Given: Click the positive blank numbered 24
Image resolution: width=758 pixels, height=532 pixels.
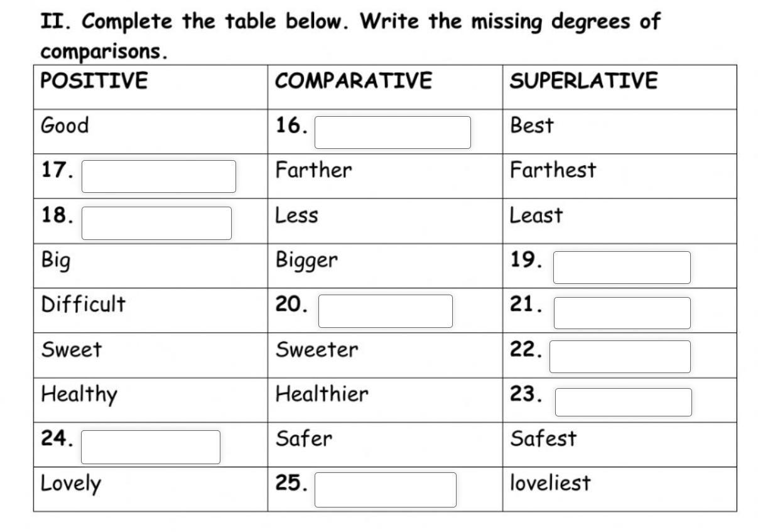Looking at the screenshot, I should coord(151,447).
